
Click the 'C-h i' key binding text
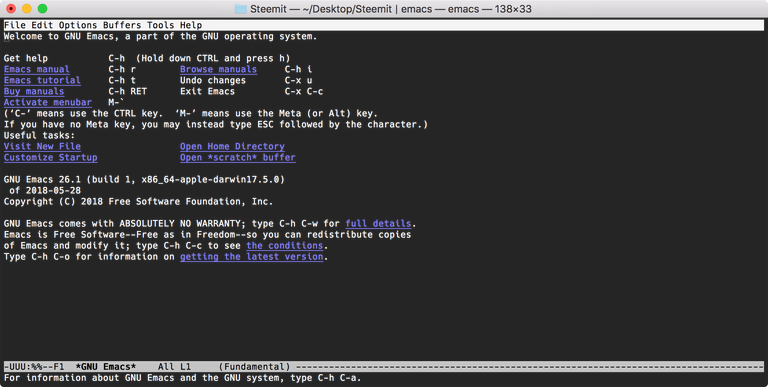click(x=298, y=70)
